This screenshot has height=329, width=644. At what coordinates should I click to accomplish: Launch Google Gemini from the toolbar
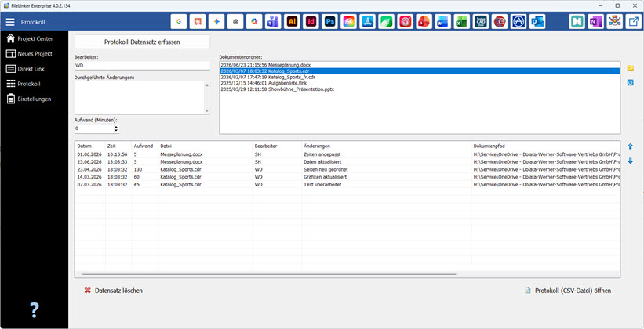pyautogui.click(x=216, y=22)
